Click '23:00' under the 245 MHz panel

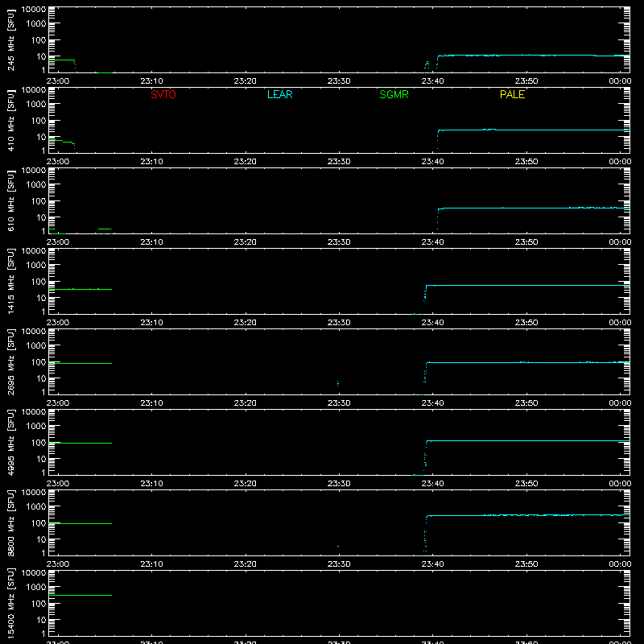(x=58, y=81)
